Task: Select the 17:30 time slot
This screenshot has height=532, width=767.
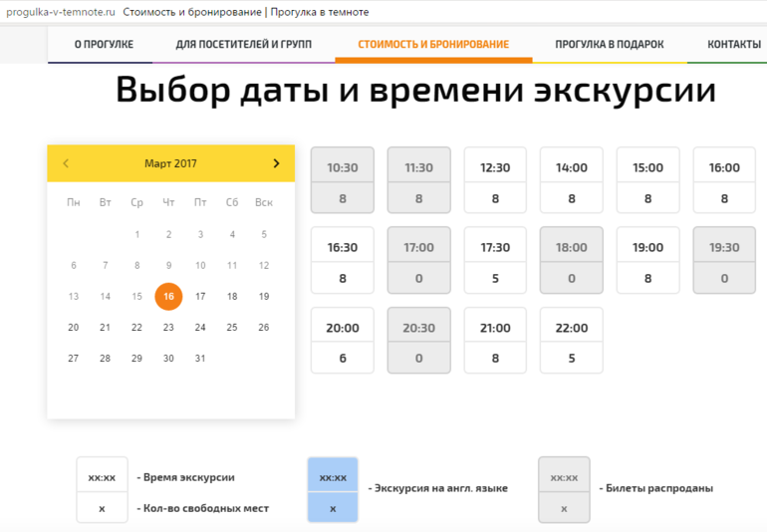Action: [x=495, y=260]
